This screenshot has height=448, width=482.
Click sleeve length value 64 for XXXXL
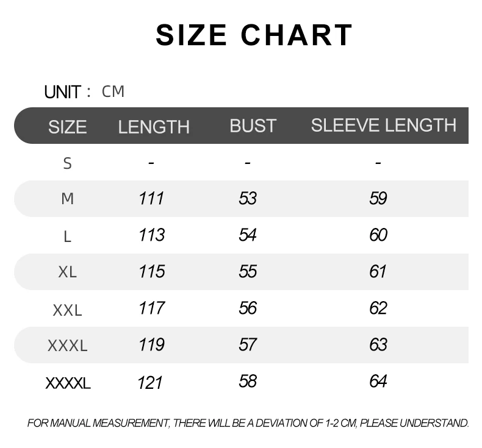pos(378,381)
